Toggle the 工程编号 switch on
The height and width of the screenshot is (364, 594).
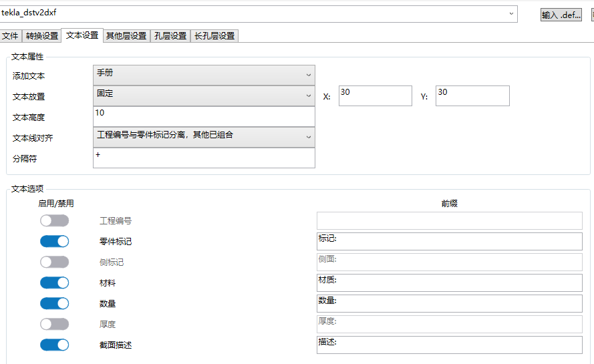pyautogui.click(x=54, y=220)
